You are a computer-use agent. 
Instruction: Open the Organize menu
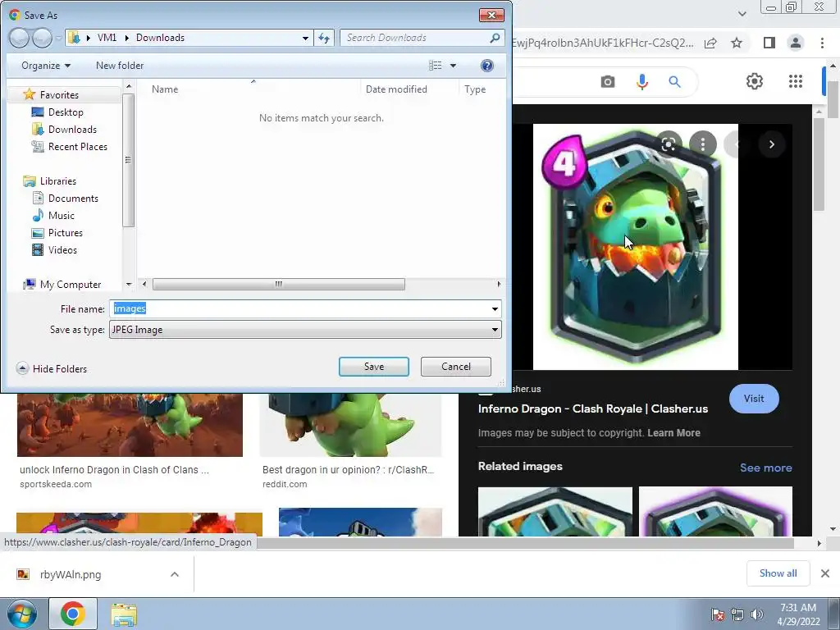46,66
